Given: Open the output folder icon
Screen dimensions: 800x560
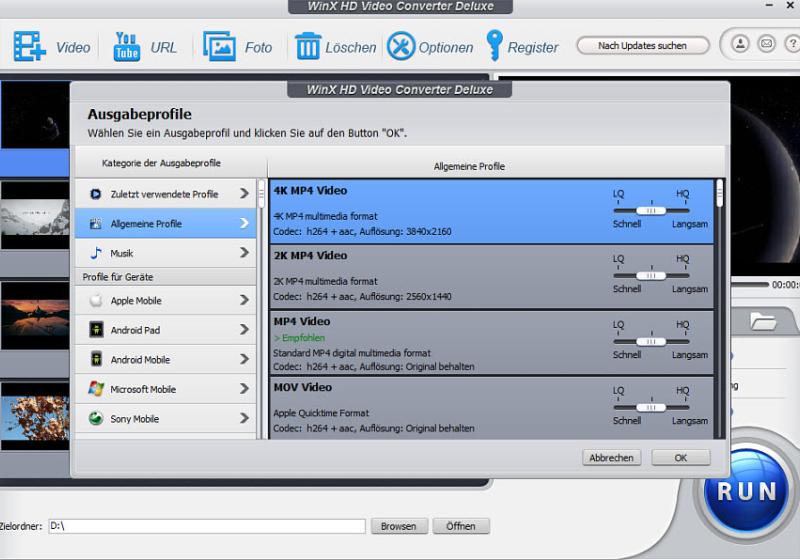Looking at the screenshot, I should (x=764, y=321).
